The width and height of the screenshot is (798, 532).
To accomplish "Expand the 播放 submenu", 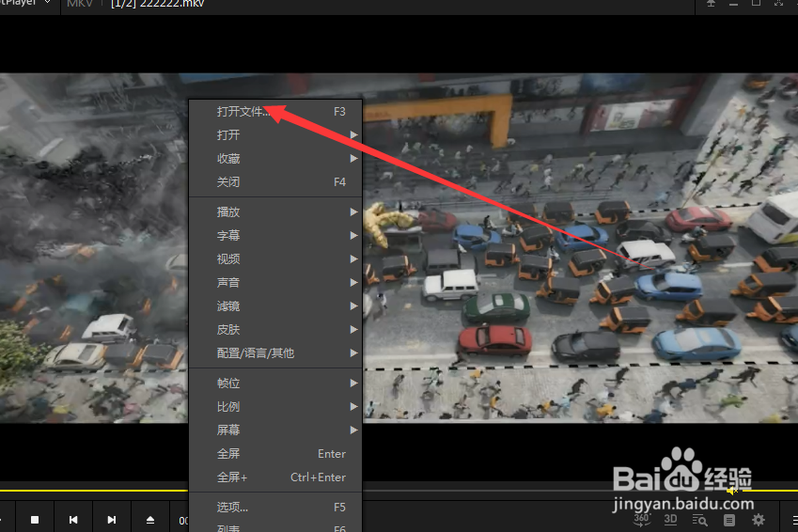I will click(274, 211).
